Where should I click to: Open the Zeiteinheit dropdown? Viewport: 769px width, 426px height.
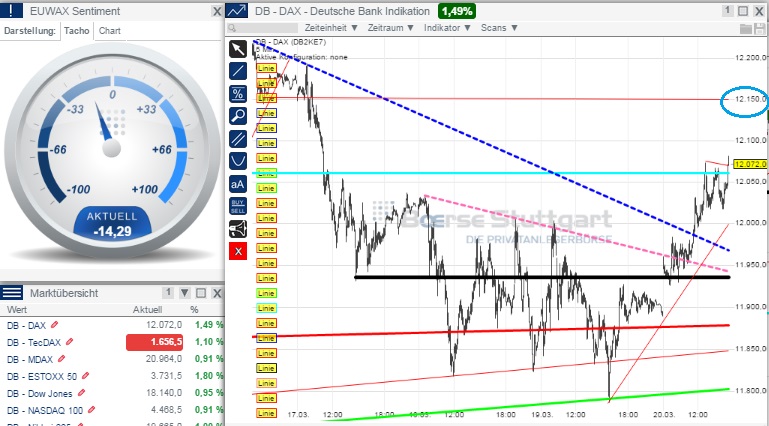331,28
